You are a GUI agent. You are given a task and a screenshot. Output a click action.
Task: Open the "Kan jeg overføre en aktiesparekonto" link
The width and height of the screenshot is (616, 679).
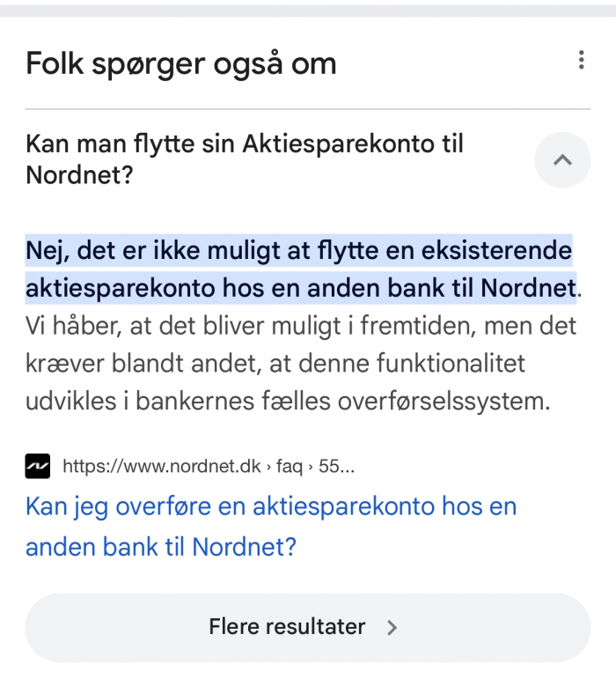point(270,506)
